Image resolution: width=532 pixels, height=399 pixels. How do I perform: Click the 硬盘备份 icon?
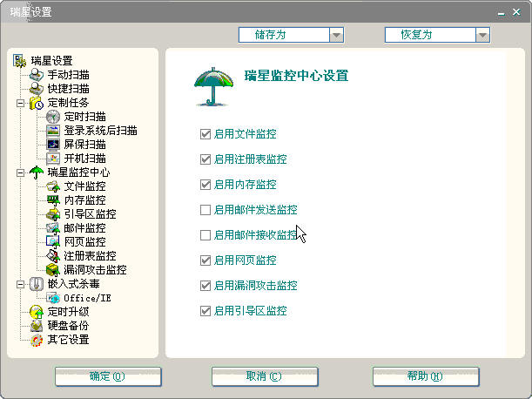tap(37, 326)
